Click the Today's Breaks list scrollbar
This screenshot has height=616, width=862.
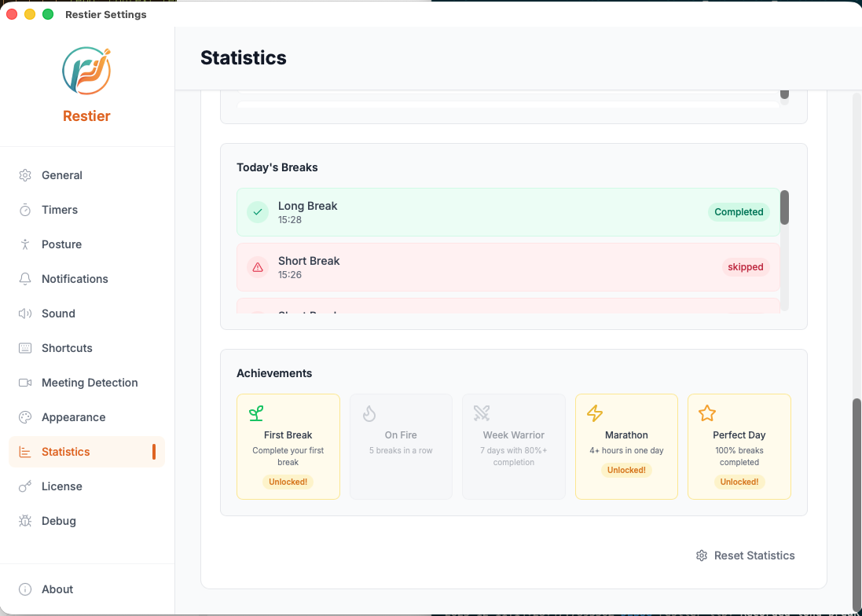pos(784,208)
